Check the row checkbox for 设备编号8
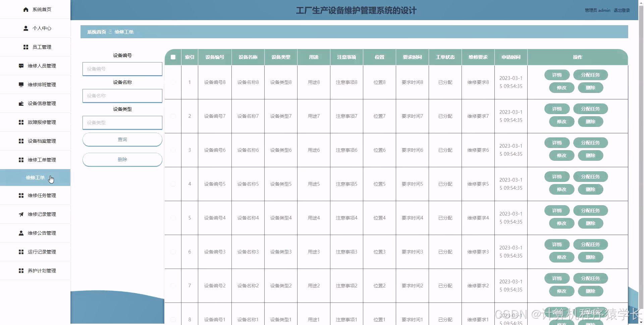The width and height of the screenshot is (644, 325). tap(173, 82)
